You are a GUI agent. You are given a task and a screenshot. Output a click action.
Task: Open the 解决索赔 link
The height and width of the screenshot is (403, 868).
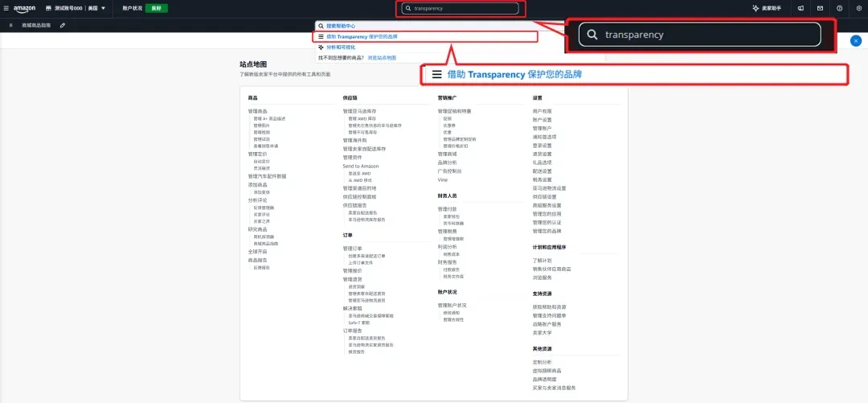tap(353, 308)
